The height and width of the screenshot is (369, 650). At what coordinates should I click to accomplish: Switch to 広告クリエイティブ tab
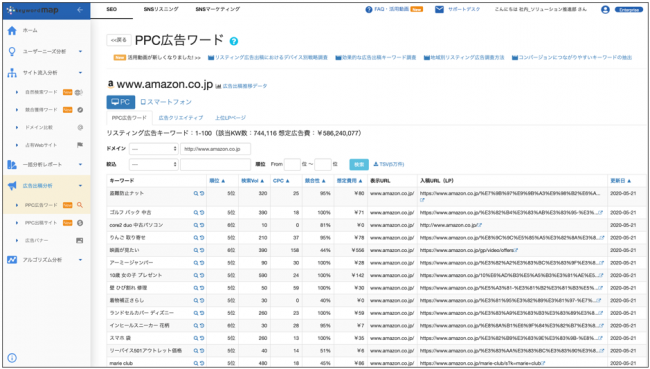pos(181,118)
